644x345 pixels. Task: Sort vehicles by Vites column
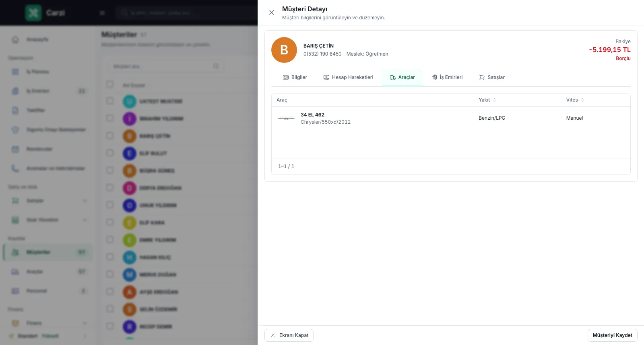pos(575,100)
